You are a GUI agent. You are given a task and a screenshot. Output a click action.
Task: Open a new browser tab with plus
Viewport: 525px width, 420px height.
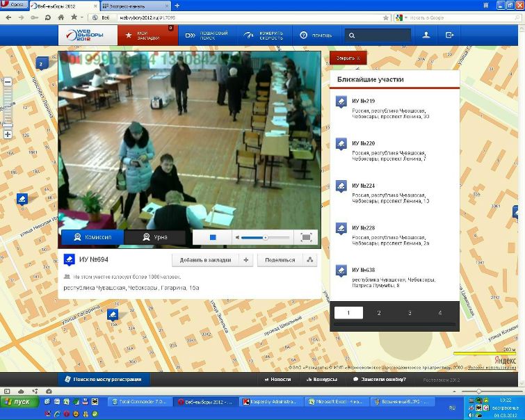click(177, 6)
